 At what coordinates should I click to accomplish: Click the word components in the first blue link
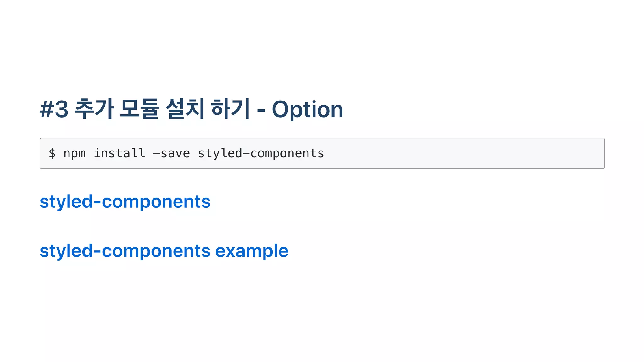click(x=156, y=202)
